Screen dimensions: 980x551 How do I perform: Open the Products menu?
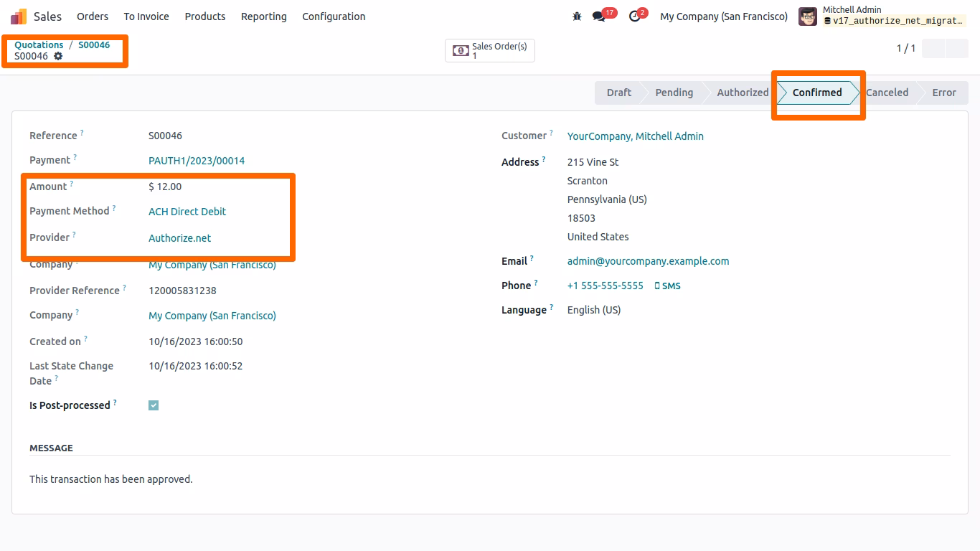(x=205, y=16)
